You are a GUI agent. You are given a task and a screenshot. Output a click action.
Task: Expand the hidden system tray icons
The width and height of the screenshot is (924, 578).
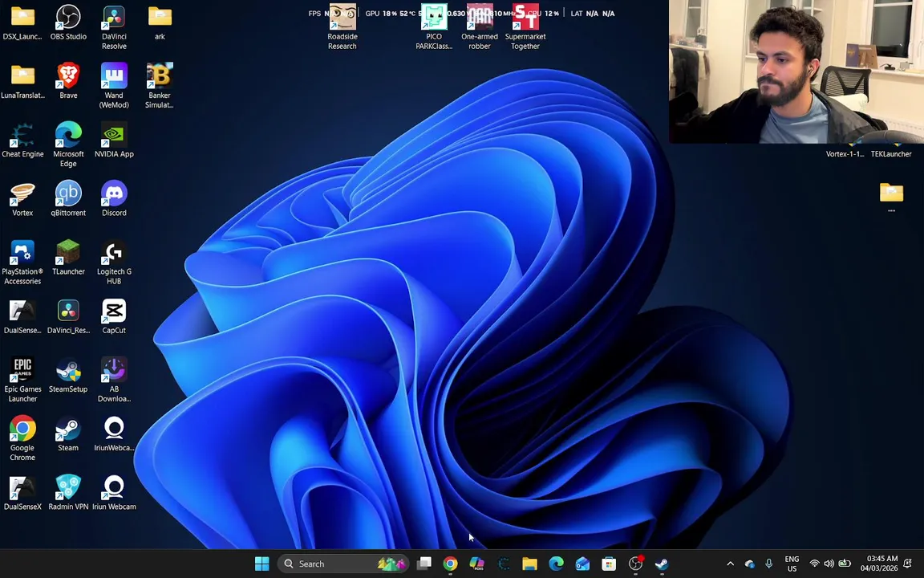click(x=730, y=564)
